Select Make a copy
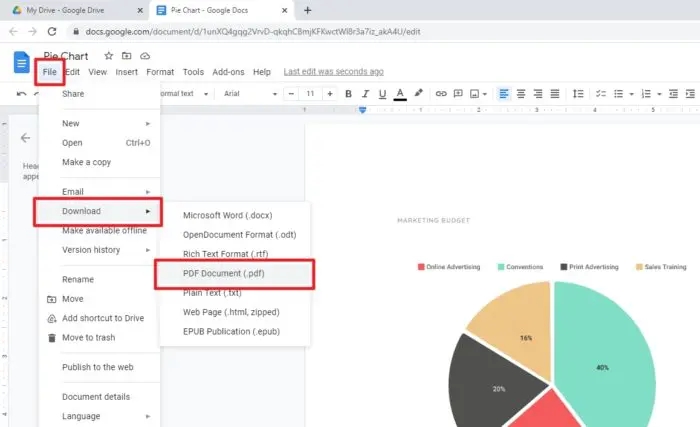This screenshot has height=427, width=700. pyautogui.click(x=99, y=162)
